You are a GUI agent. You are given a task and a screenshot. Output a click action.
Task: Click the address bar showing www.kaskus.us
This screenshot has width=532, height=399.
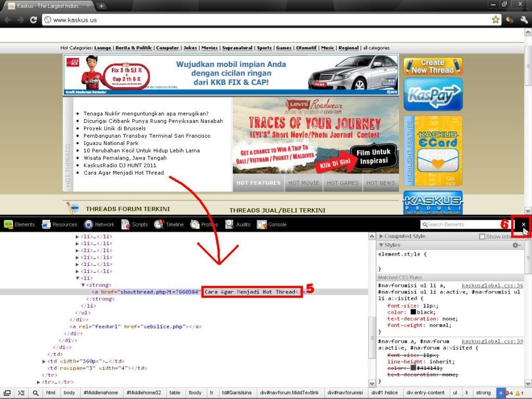(x=271, y=20)
